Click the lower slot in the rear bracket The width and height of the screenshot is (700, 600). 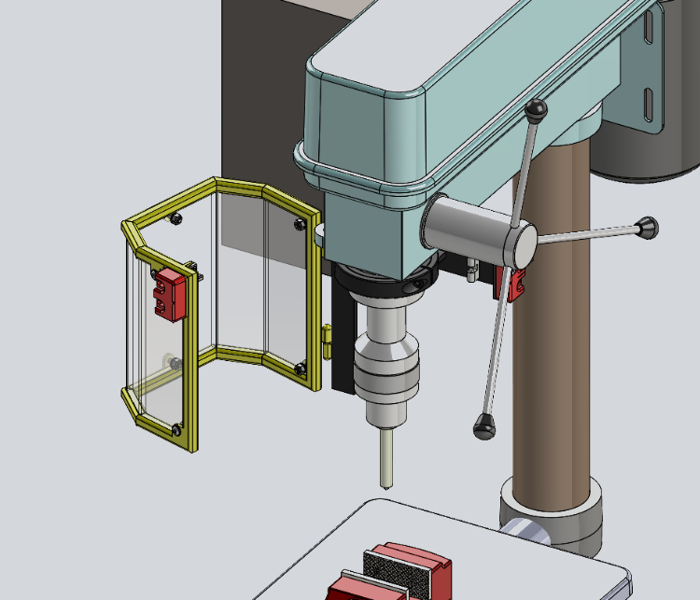(649, 105)
